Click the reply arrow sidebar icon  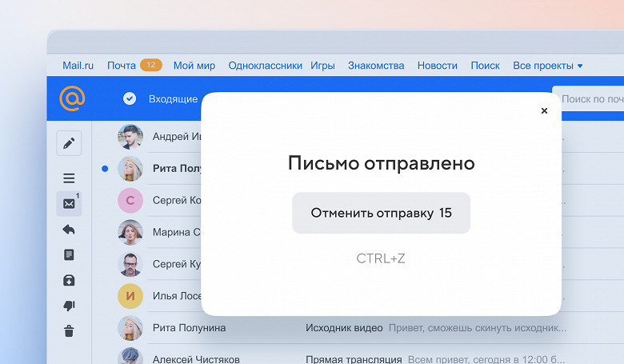69,230
